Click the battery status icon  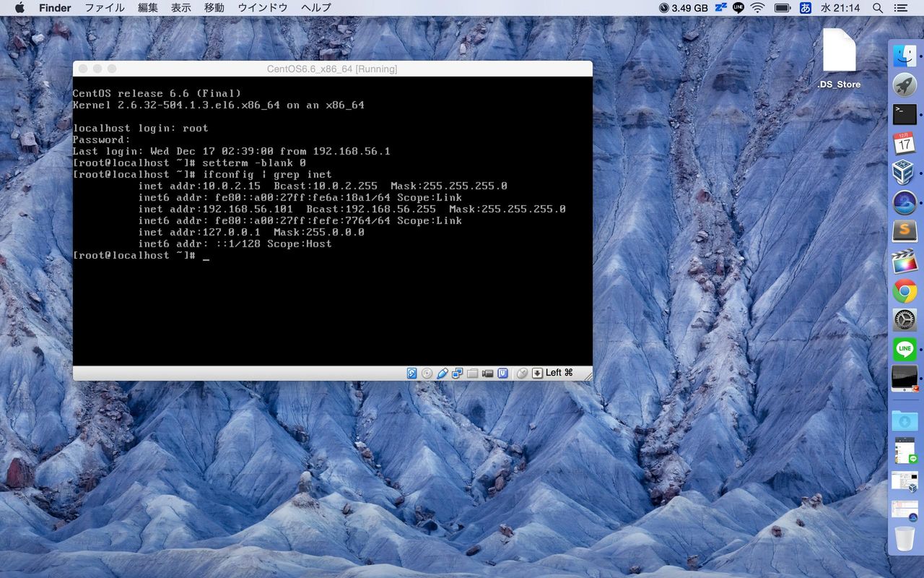tap(782, 8)
